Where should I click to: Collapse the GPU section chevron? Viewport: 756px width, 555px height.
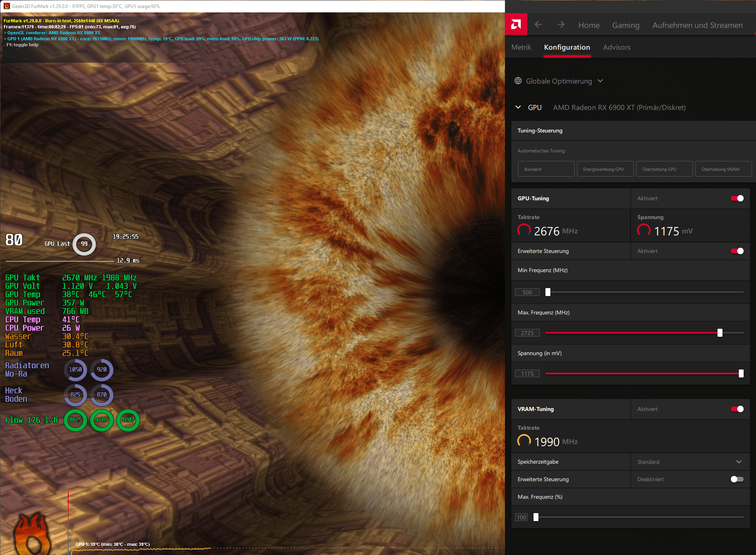point(518,107)
